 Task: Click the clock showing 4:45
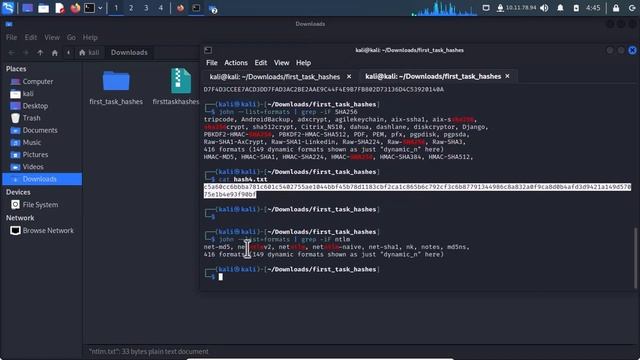[593, 8]
